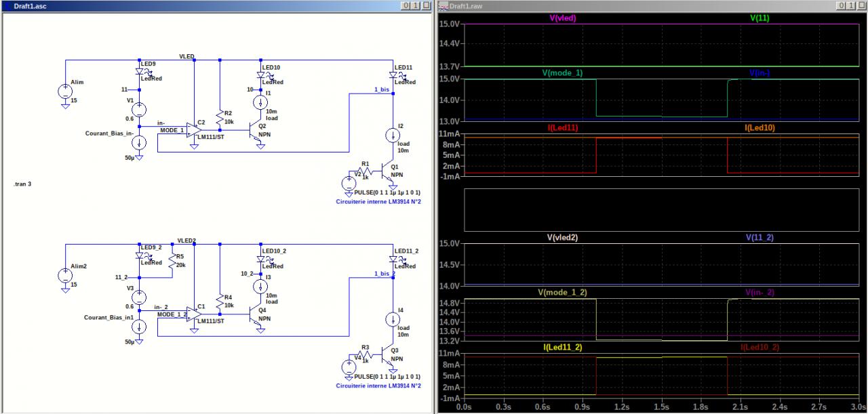Click the .tran 3 simulation directive

tap(22, 184)
